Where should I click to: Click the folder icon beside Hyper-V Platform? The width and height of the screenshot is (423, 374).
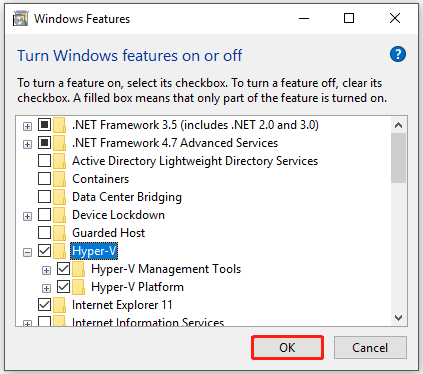(78, 287)
